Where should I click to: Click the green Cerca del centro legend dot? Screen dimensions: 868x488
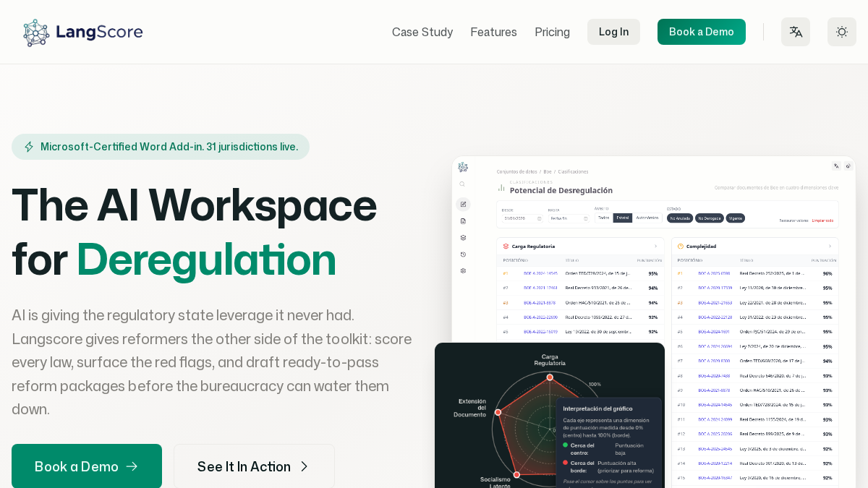click(565, 445)
